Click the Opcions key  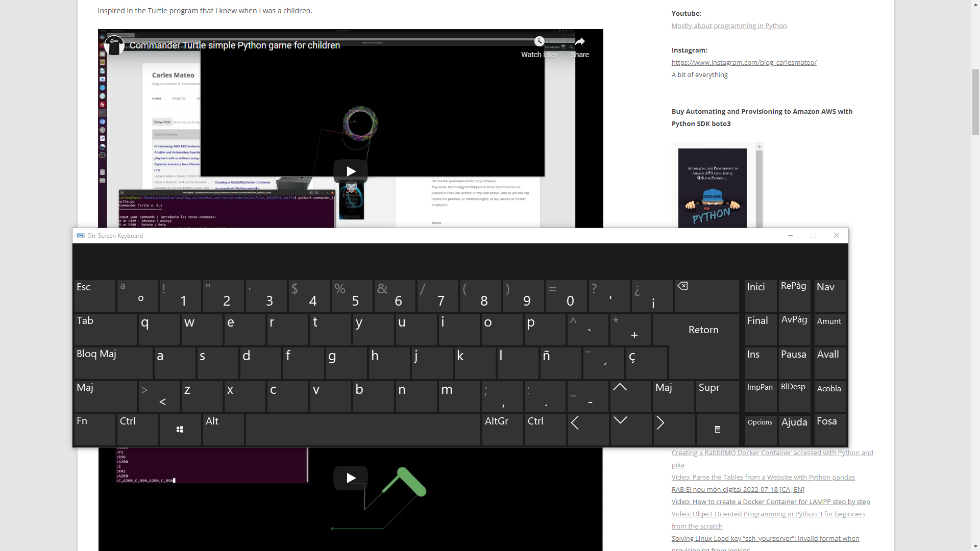click(x=761, y=430)
